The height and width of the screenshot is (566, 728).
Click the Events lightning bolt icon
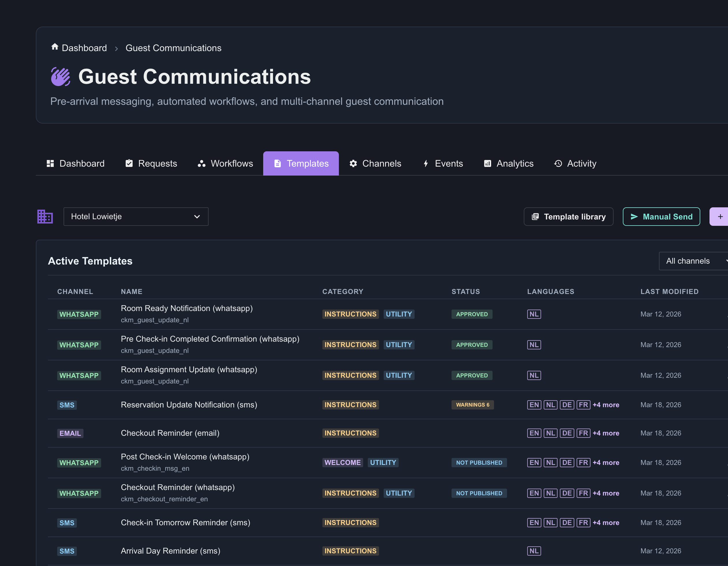[426, 163]
